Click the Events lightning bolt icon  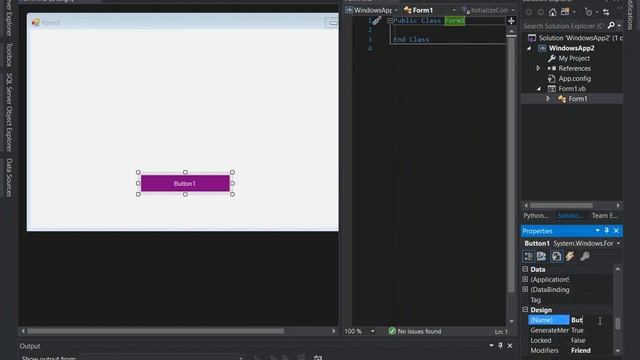tap(570, 256)
